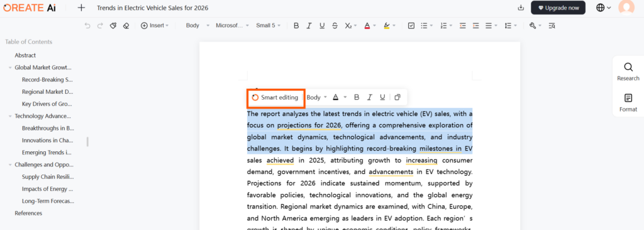Click the font color A in floating toolbar
This screenshot has height=230, width=644.
335,98
